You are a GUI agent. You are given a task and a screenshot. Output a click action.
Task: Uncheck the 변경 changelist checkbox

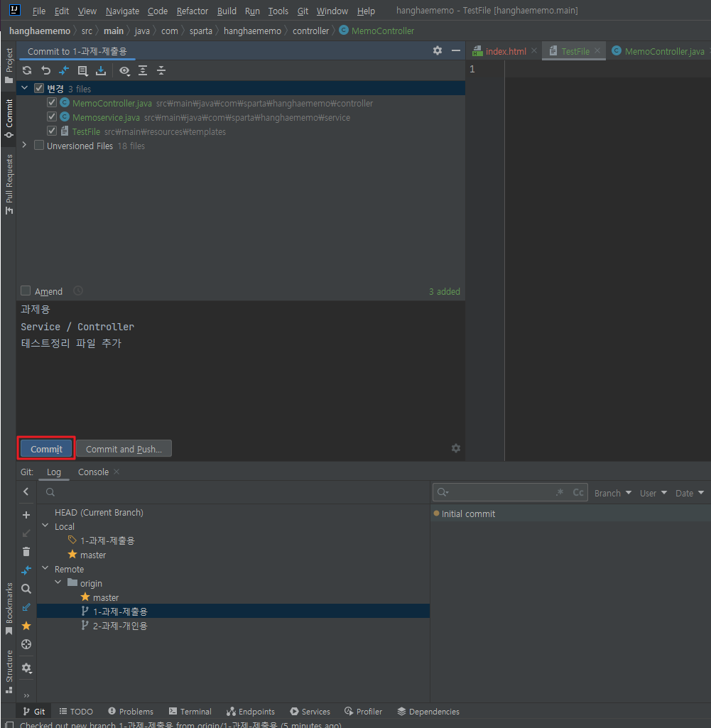pyautogui.click(x=39, y=88)
